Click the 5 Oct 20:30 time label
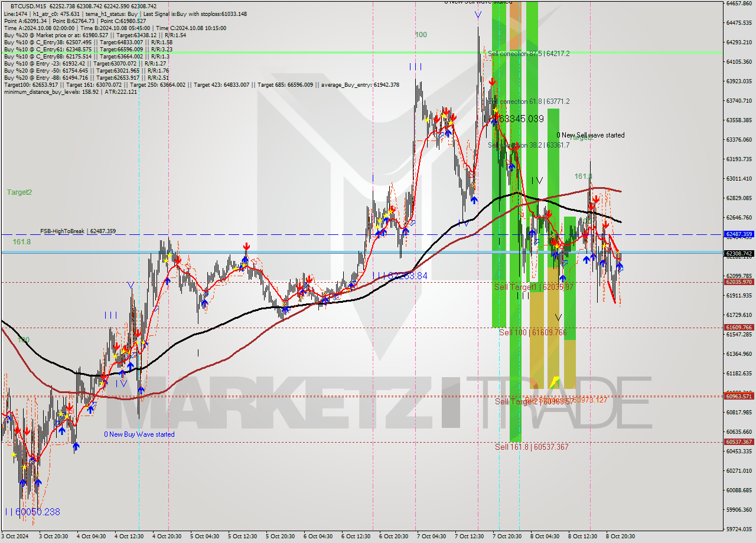The image size is (756, 543). 281,537
